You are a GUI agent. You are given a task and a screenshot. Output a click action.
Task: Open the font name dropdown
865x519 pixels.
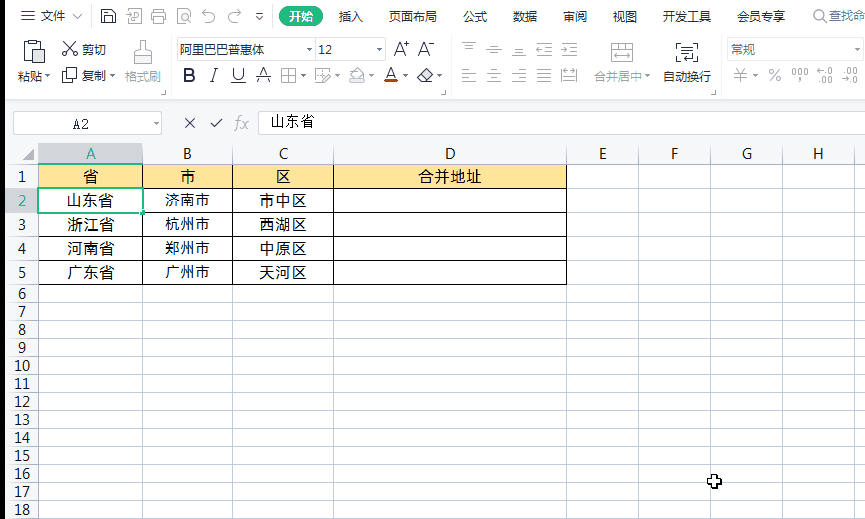pos(309,50)
